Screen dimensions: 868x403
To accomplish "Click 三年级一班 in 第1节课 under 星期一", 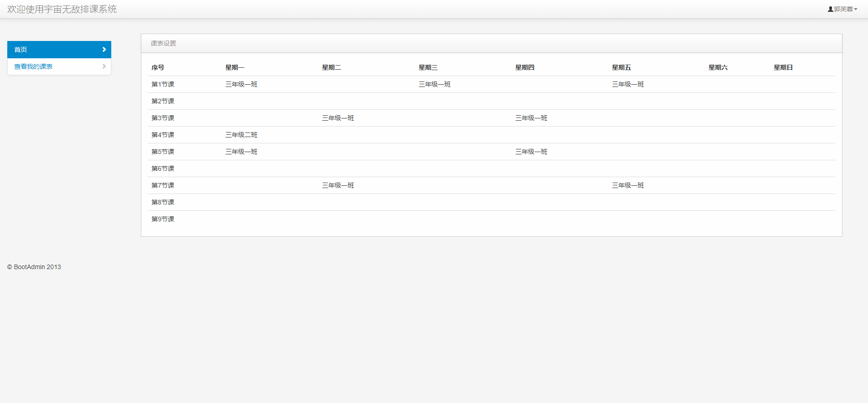I will pos(241,84).
